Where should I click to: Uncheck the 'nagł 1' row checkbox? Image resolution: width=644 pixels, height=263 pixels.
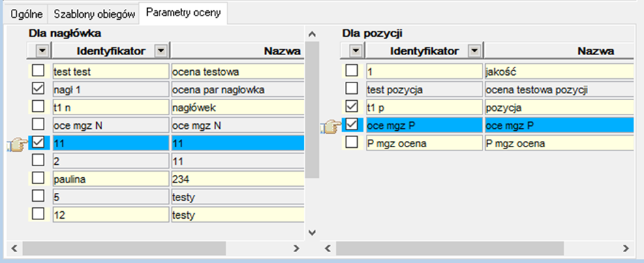point(38,89)
